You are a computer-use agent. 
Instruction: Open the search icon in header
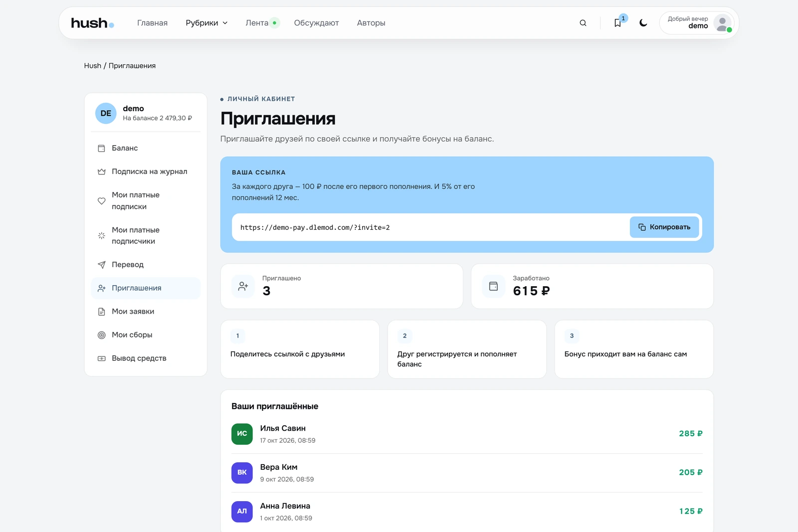(x=583, y=23)
